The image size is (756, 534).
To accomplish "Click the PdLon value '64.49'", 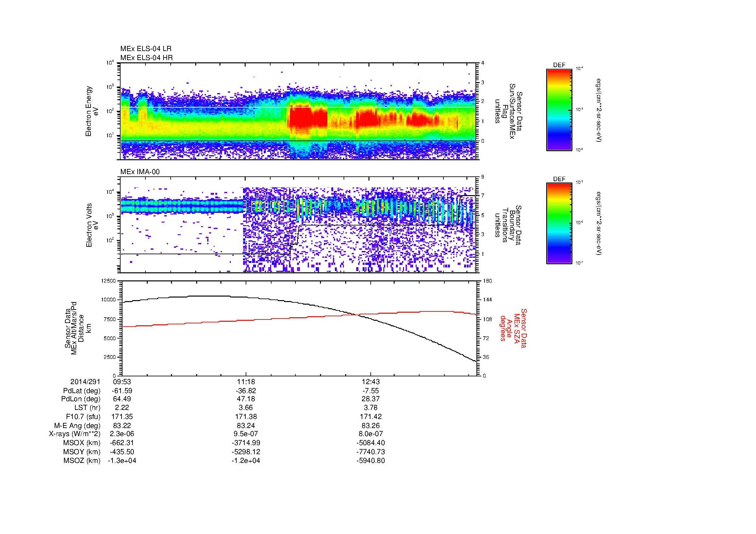I will [x=122, y=399].
